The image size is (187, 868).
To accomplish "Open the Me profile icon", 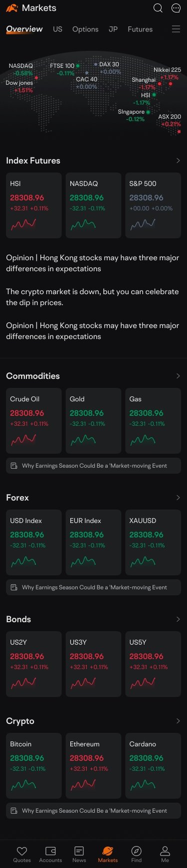I will pos(165,851).
